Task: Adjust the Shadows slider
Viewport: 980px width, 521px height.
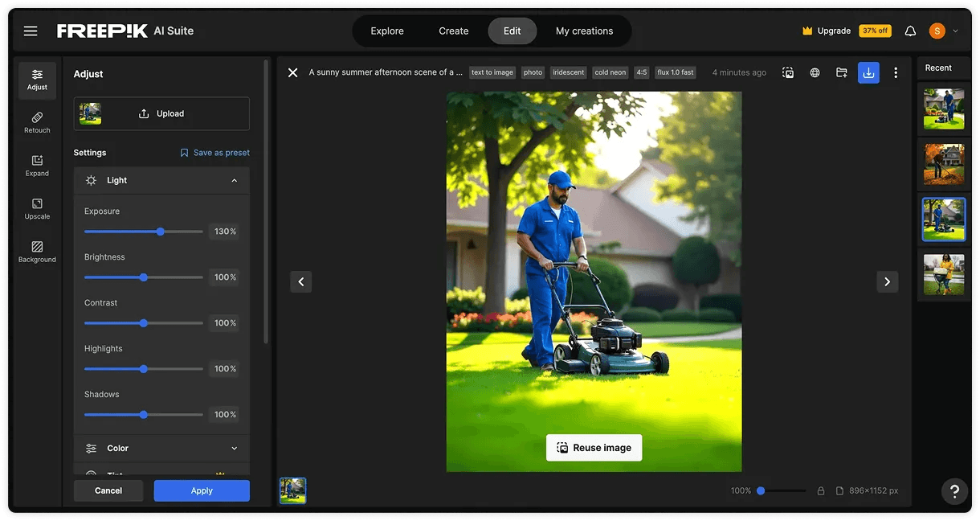Action: pyautogui.click(x=144, y=415)
